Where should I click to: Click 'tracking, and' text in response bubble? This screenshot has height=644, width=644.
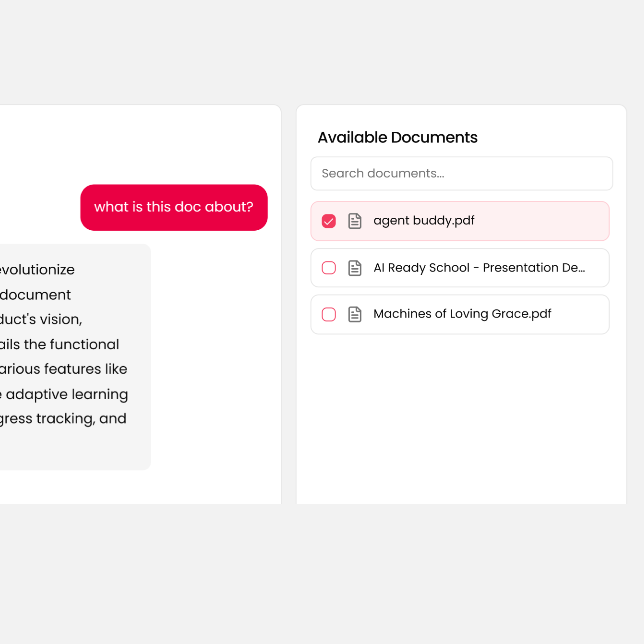pyautogui.click(x=81, y=419)
